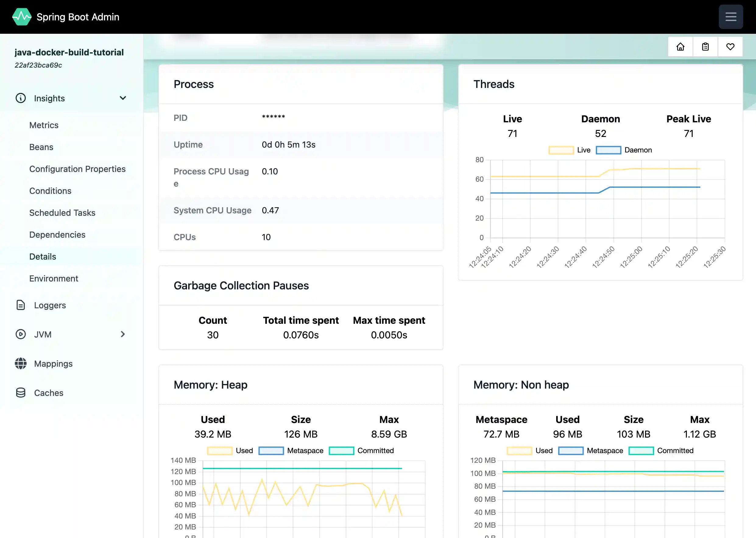Toggle the Daemon series in the Threads chart
The width and height of the screenshot is (756, 538).
tap(609, 150)
